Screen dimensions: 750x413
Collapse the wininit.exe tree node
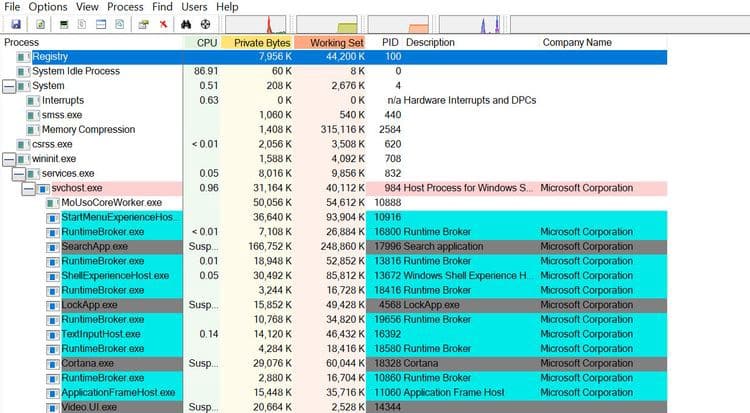[x=9, y=159]
